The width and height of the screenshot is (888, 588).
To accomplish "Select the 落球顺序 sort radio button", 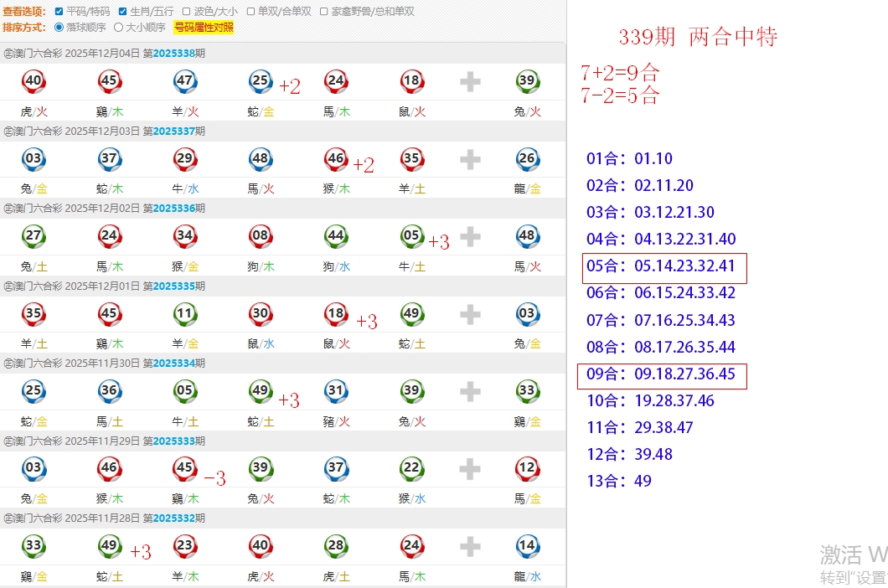I will [59, 27].
